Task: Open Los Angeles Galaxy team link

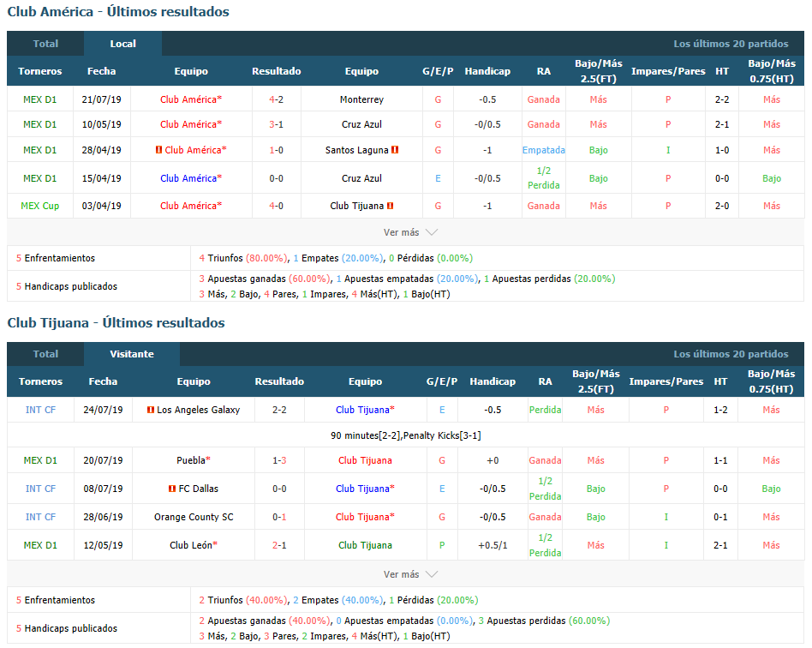Action: pos(199,410)
